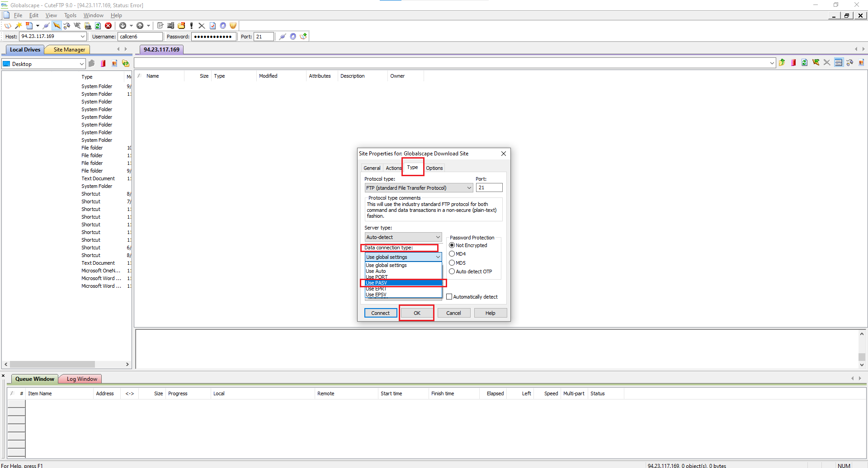Image resolution: width=868 pixels, height=468 pixels.
Task: Choose the Auto detect OTP radio button
Action: pyautogui.click(x=452, y=271)
